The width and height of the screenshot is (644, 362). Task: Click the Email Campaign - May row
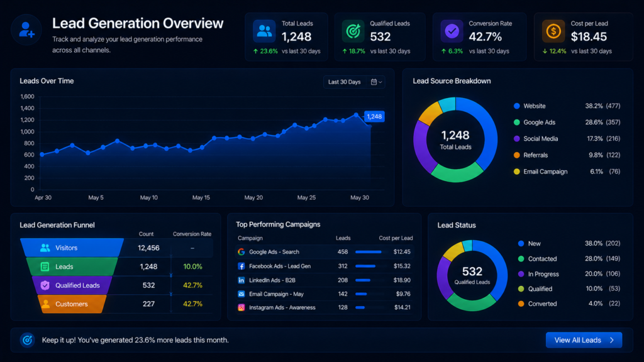pos(324,294)
